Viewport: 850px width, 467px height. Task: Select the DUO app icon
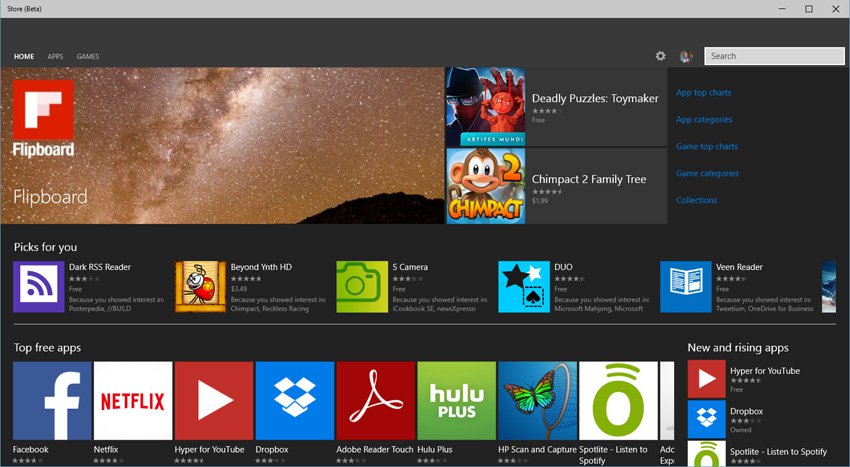[x=524, y=287]
